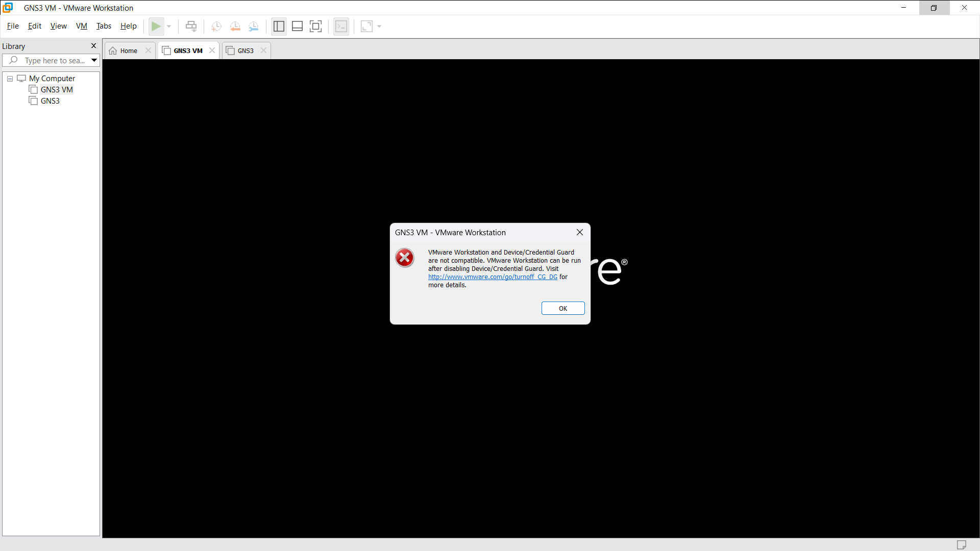Expand the Library search filter dropdown
Screen dimensions: 980x551
pyautogui.click(x=94, y=60)
